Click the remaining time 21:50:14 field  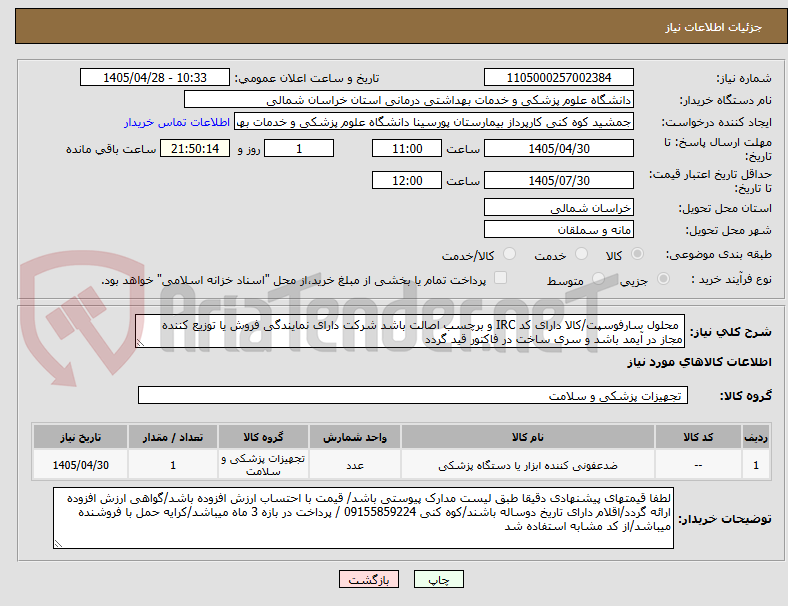click(x=195, y=149)
